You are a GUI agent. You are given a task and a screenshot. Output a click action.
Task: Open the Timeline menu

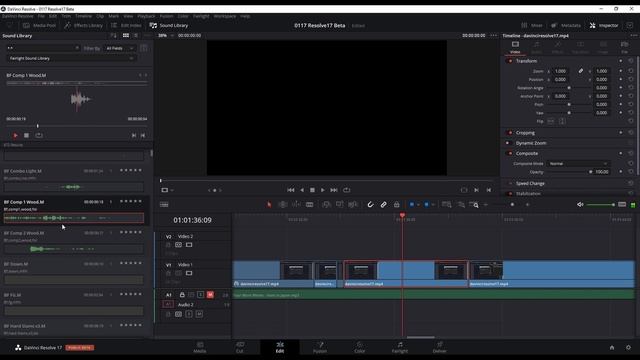pos(83,16)
